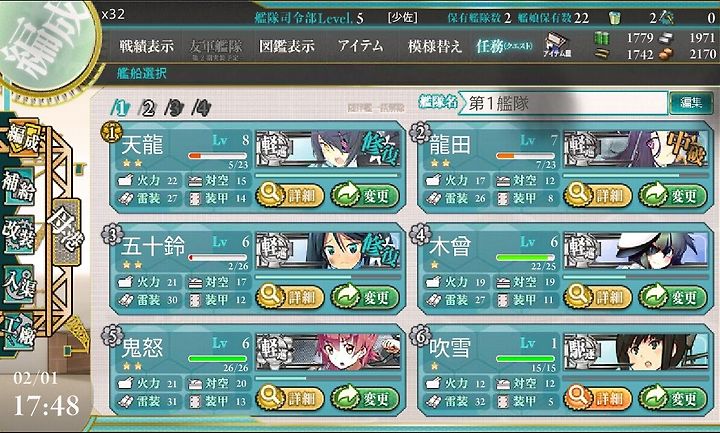Open the 工廠 factory sidebar icon
720x433 pixels.
click(19, 332)
